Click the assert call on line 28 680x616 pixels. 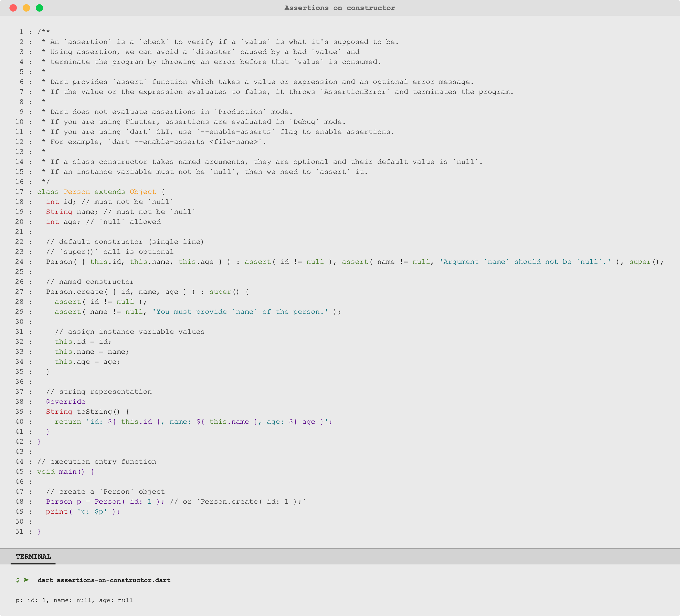coord(68,302)
